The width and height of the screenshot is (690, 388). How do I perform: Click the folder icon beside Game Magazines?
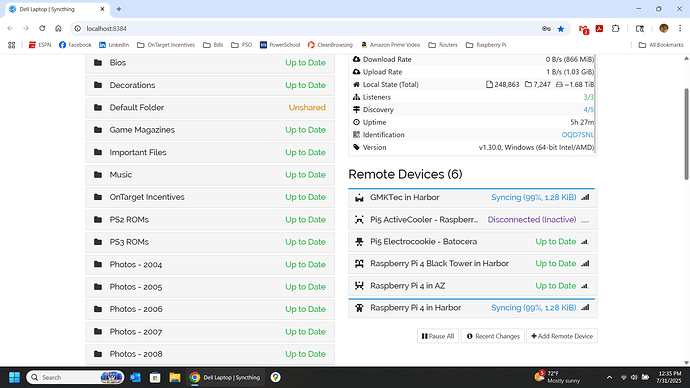click(x=98, y=130)
